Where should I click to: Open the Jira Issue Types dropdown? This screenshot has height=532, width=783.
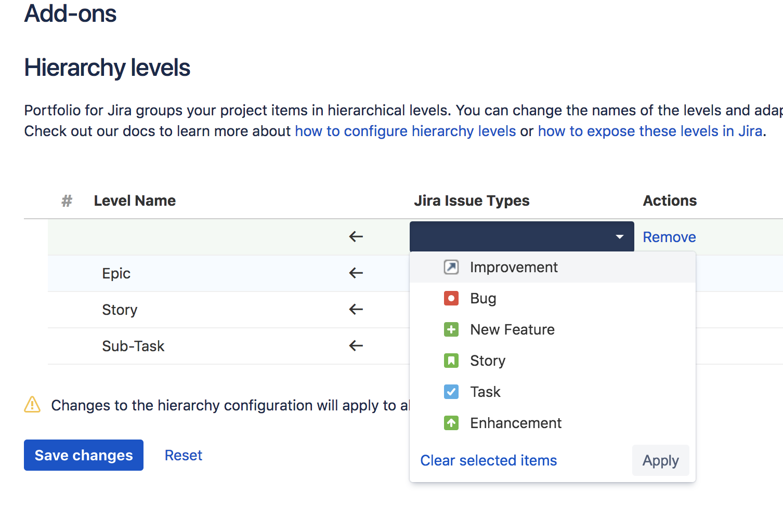(521, 237)
